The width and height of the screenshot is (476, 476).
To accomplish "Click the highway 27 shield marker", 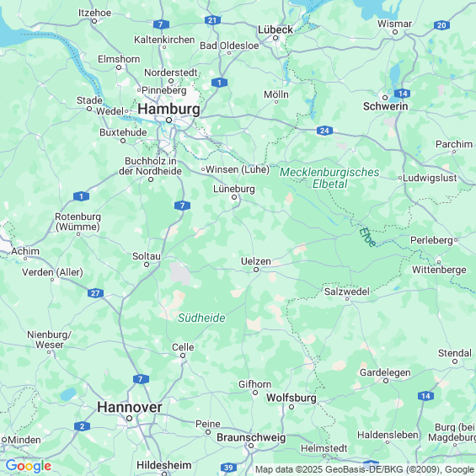I will tap(96, 293).
